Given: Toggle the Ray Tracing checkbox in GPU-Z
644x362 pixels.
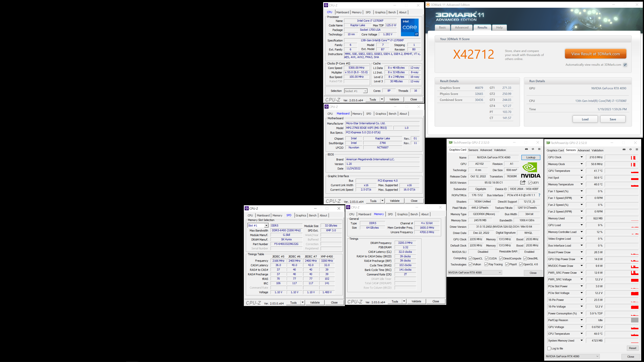Looking at the screenshot, I should (486, 264).
